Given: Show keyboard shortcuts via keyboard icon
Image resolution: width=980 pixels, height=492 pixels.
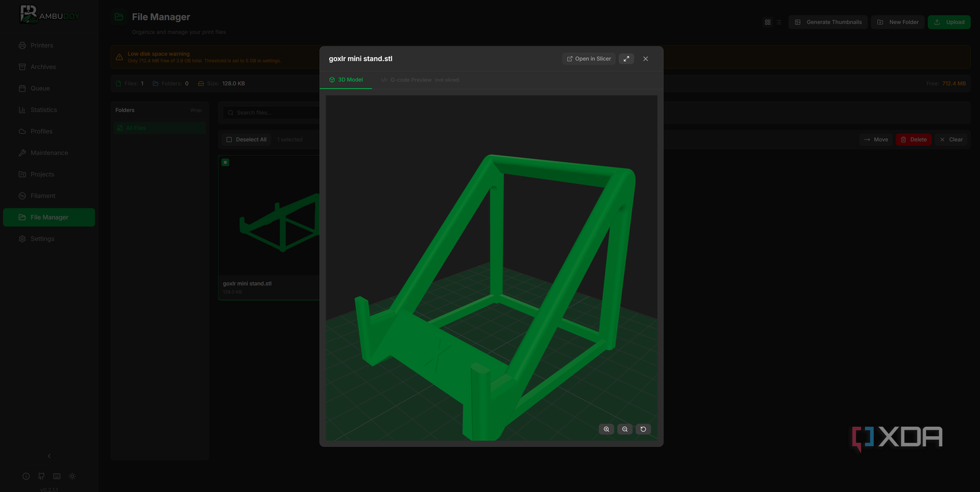Looking at the screenshot, I should [57, 476].
